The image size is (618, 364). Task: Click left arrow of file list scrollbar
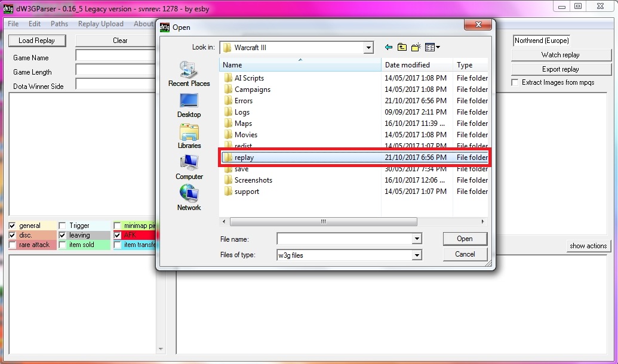click(x=224, y=222)
